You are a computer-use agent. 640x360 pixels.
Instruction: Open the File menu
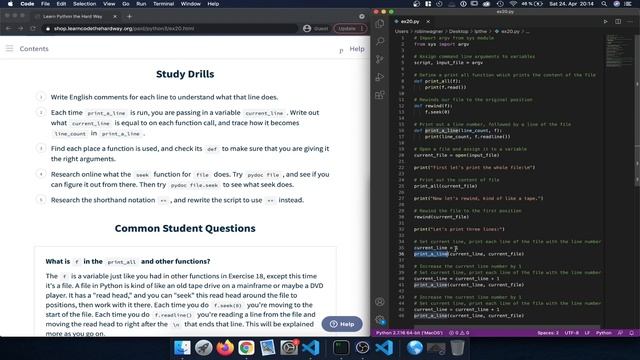(x=45, y=4)
